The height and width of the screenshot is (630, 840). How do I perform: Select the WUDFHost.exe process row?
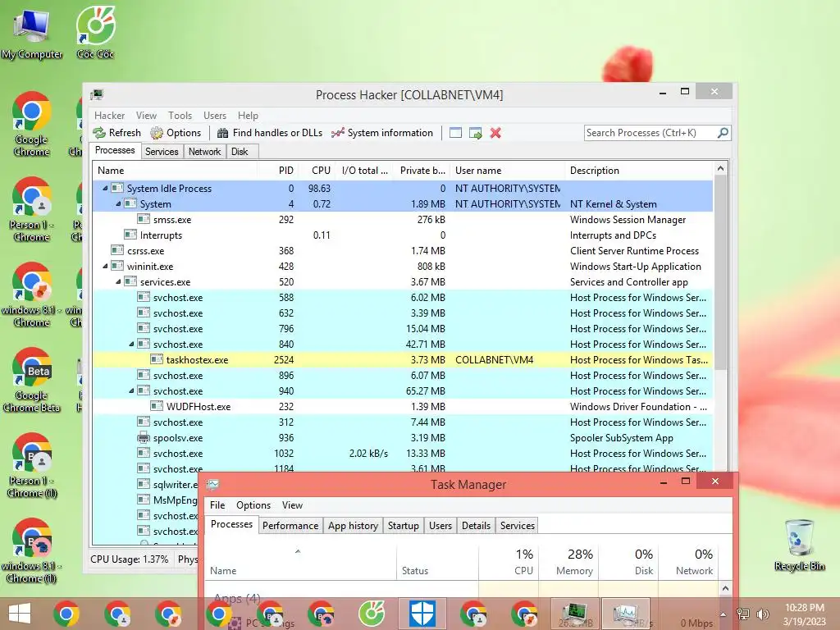coord(403,407)
